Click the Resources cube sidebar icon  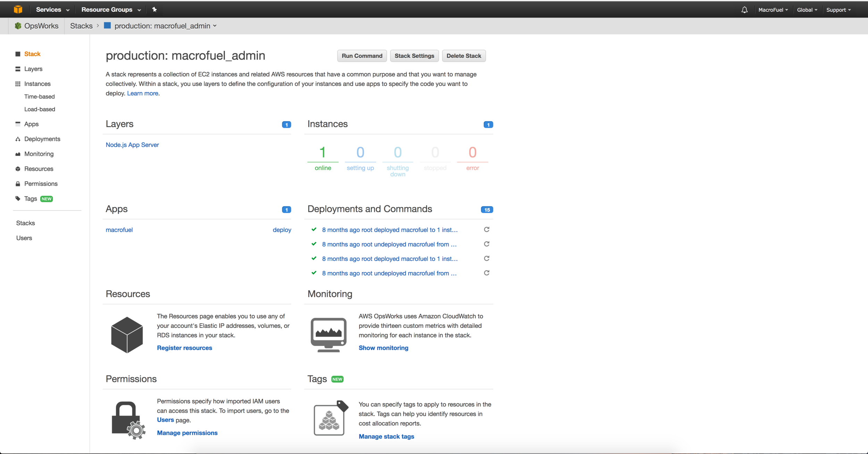pos(18,169)
